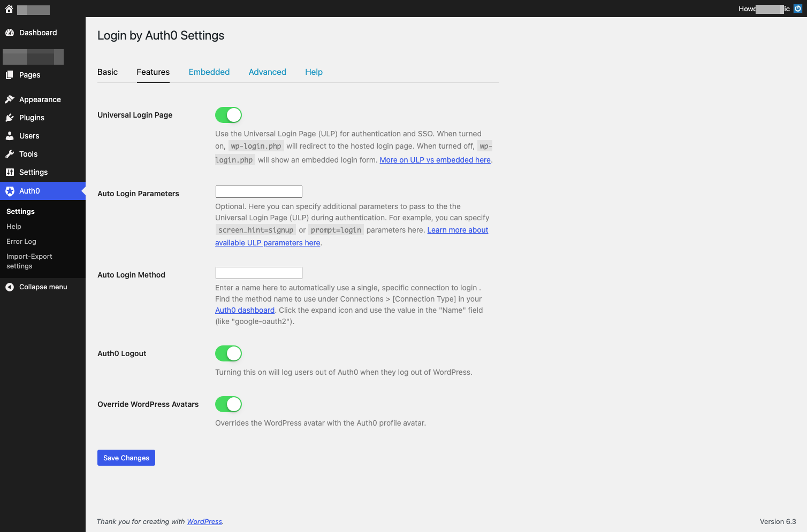Go to the Advanced tab

[268, 72]
